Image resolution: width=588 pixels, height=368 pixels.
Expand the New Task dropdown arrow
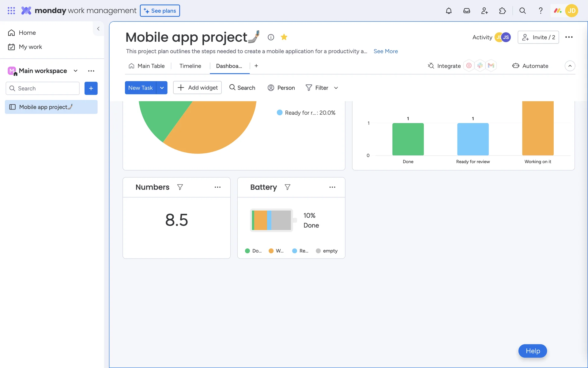pos(162,88)
